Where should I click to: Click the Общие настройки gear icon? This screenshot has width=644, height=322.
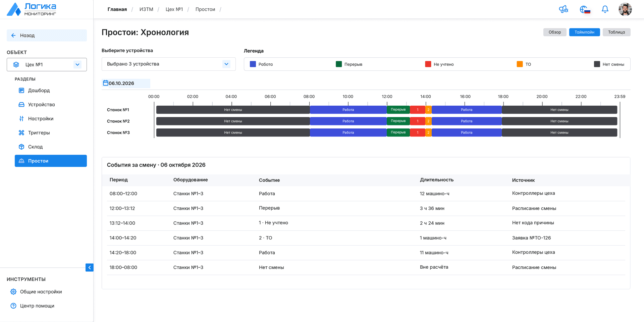pyautogui.click(x=13, y=292)
